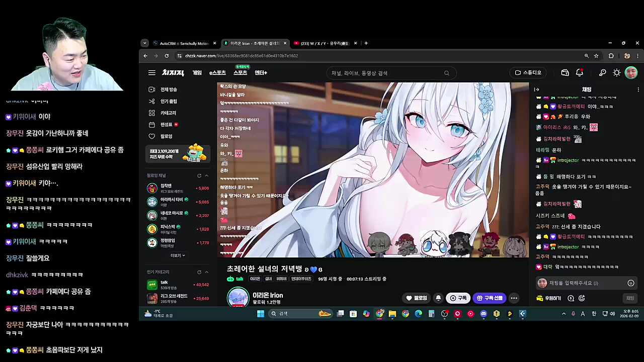Toggle the dark/light theme sun icon

pyautogui.click(x=616, y=73)
